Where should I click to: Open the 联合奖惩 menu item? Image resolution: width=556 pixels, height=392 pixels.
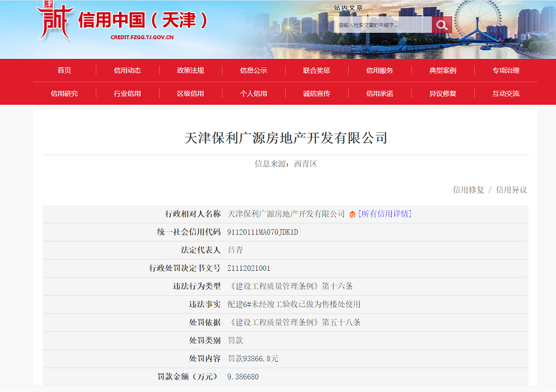(x=317, y=71)
